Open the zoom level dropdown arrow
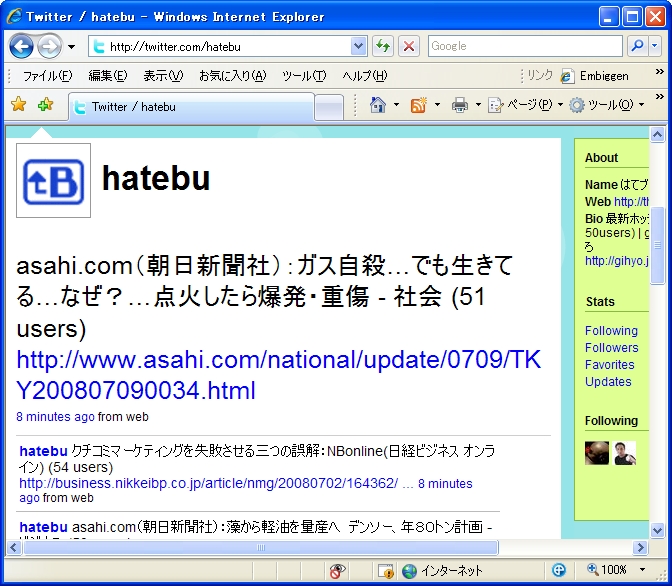The image size is (672, 586). pyautogui.click(x=642, y=570)
